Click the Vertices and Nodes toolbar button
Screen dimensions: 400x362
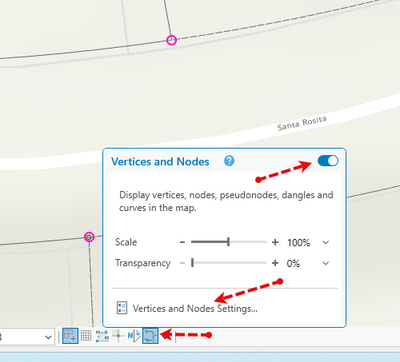pos(150,336)
